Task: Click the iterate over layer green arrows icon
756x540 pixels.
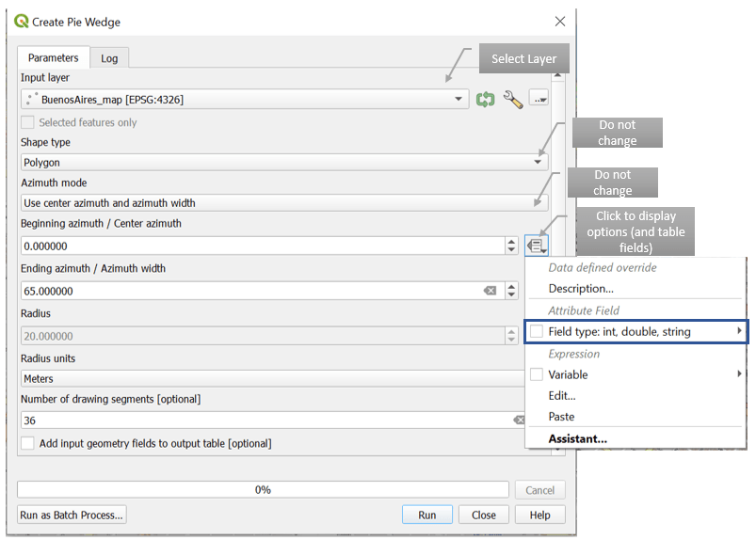Action: (x=486, y=99)
